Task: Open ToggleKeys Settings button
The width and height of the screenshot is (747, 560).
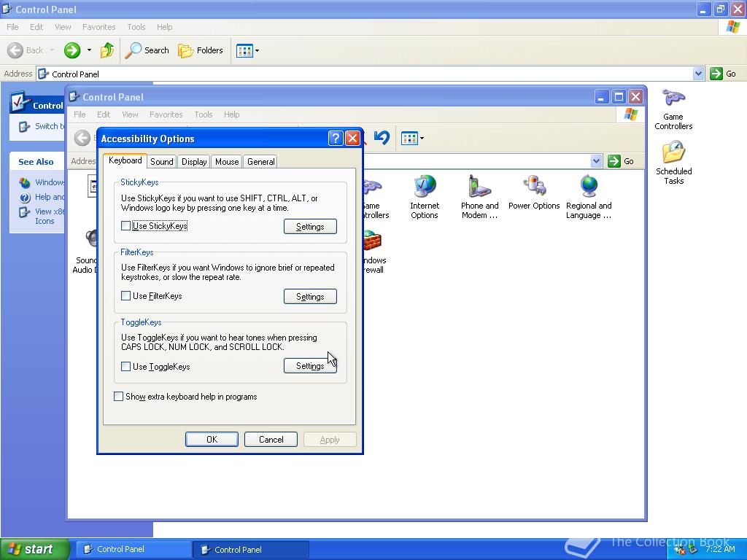Action: point(310,366)
